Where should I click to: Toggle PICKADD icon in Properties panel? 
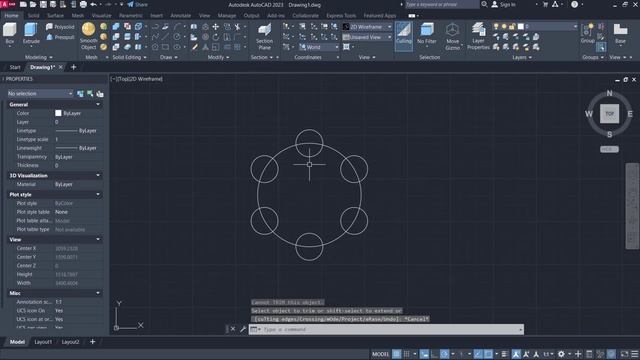[80, 94]
